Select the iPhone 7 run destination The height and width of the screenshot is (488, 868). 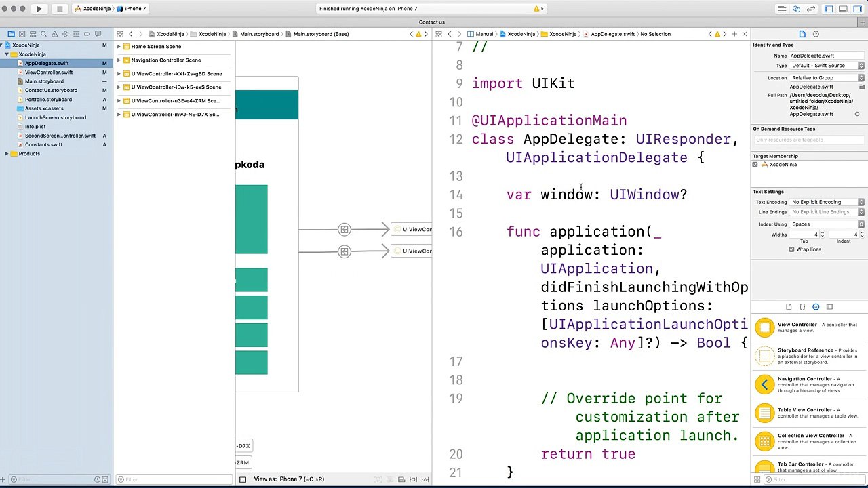click(x=132, y=9)
